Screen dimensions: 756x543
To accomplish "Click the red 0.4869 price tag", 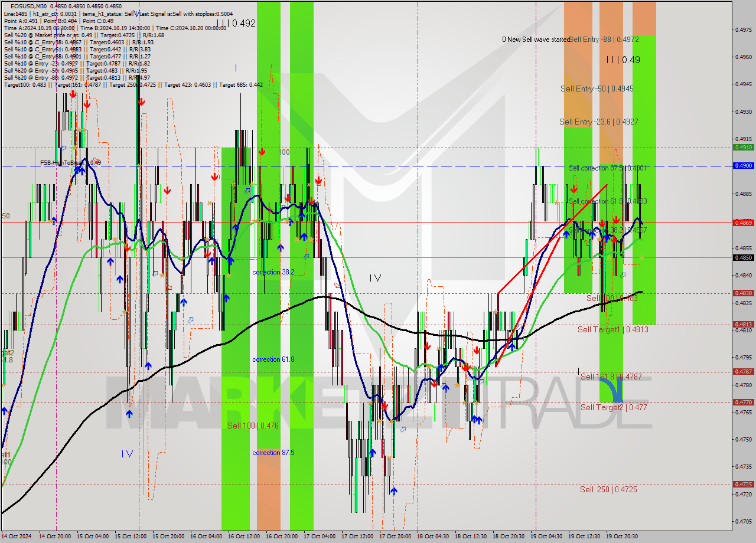I will (x=743, y=223).
